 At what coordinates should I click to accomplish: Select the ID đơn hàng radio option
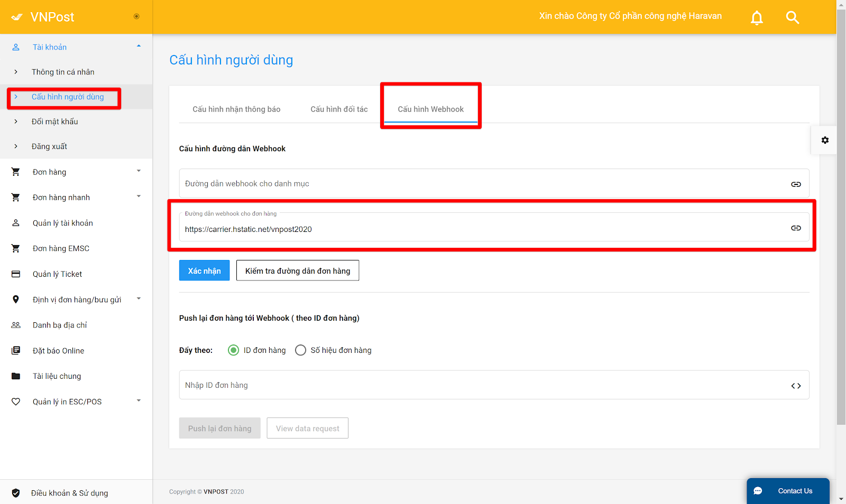pos(233,350)
